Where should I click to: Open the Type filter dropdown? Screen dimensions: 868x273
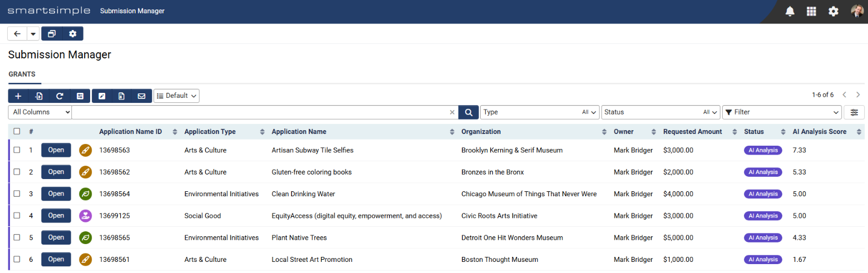(540, 112)
